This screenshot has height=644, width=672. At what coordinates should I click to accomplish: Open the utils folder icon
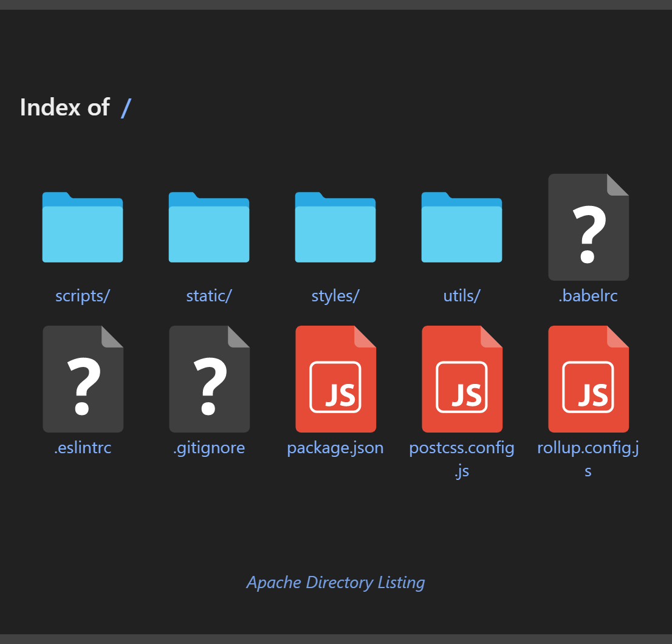coord(462,227)
